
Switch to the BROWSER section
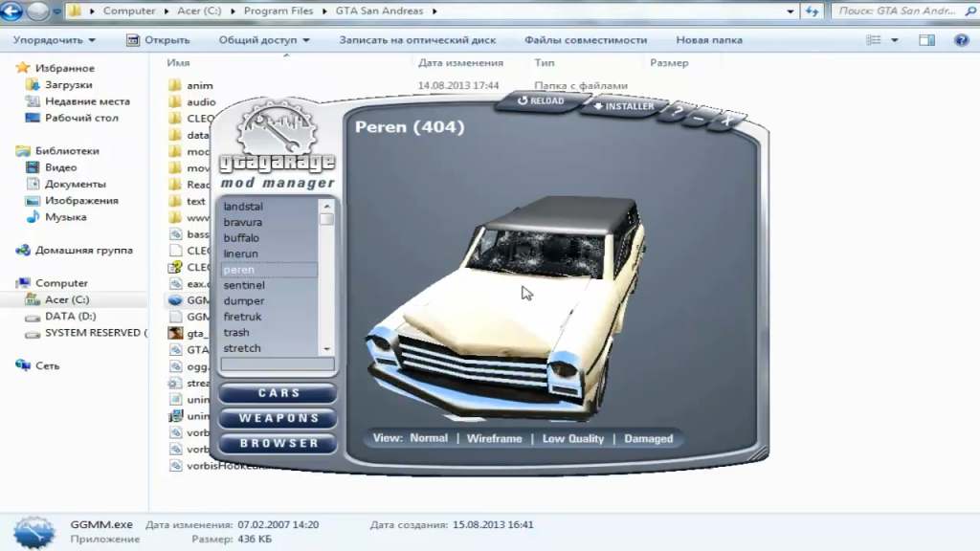pyautogui.click(x=278, y=443)
